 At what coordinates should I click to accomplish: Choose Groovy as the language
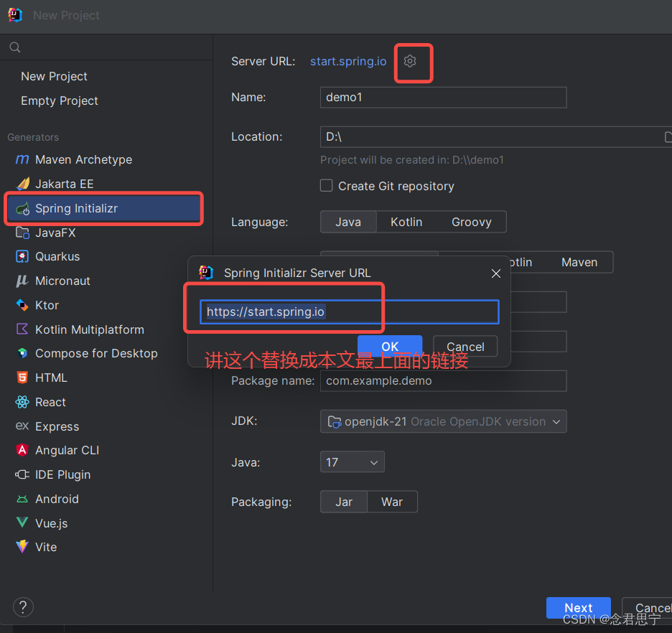[x=472, y=222]
